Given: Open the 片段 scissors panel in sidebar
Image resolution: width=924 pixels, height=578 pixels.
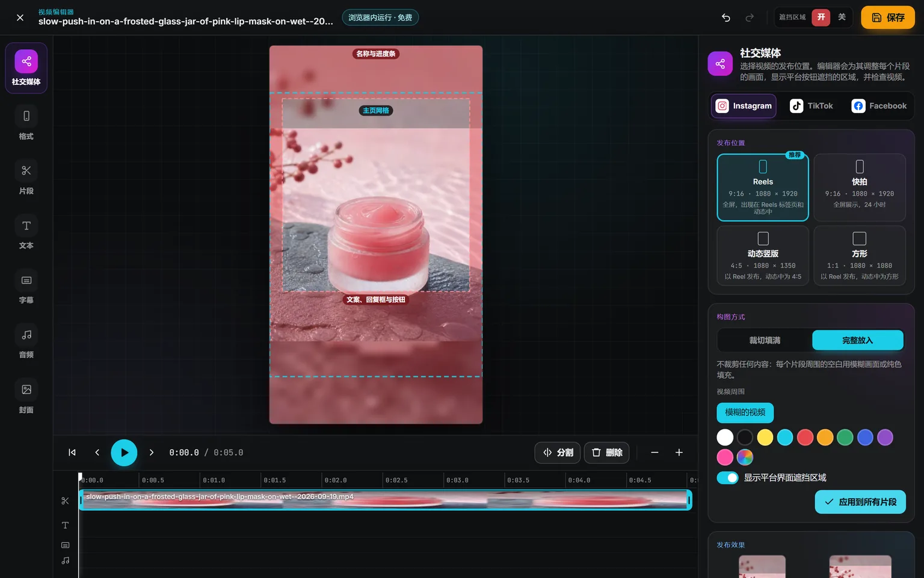Looking at the screenshot, I should pyautogui.click(x=26, y=178).
